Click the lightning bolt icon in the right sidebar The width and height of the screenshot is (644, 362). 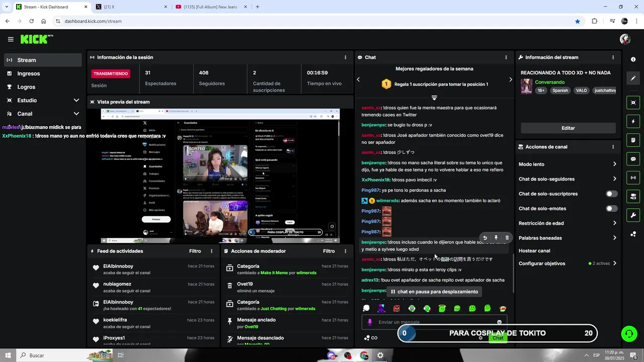pos(633,121)
